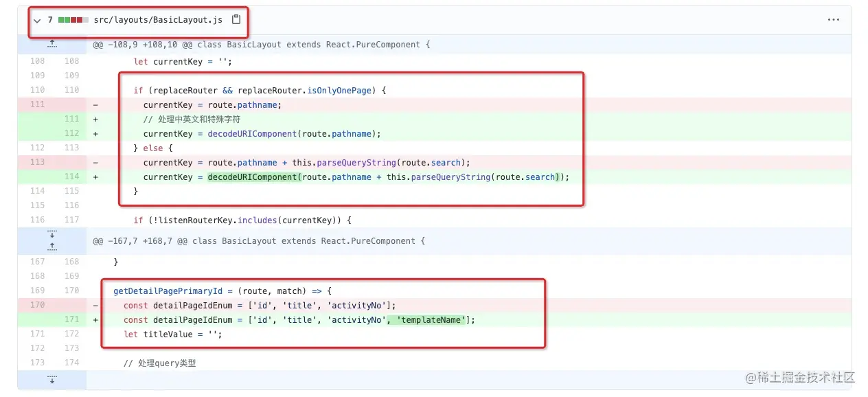The image size is (868, 397).
Task: Click deleted line currentKey = route.pathname;
Action: [212, 105]
